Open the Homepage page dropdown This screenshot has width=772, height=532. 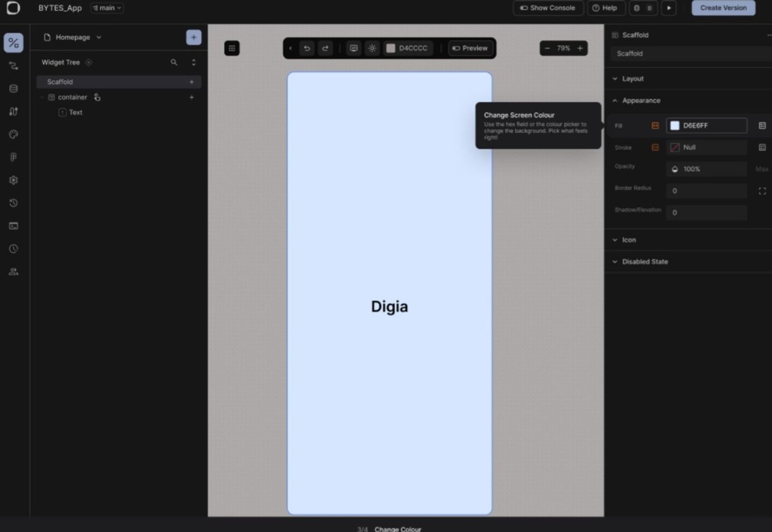tap(72, 37)
